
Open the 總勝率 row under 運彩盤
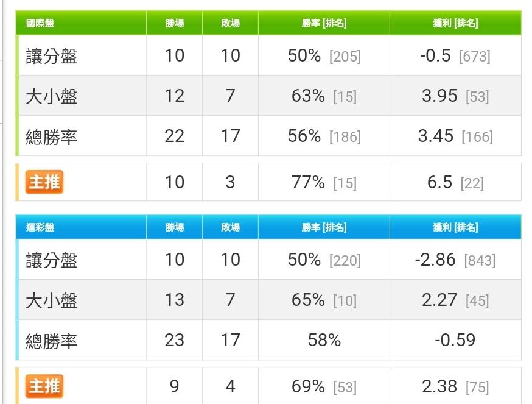coord(268,340)
